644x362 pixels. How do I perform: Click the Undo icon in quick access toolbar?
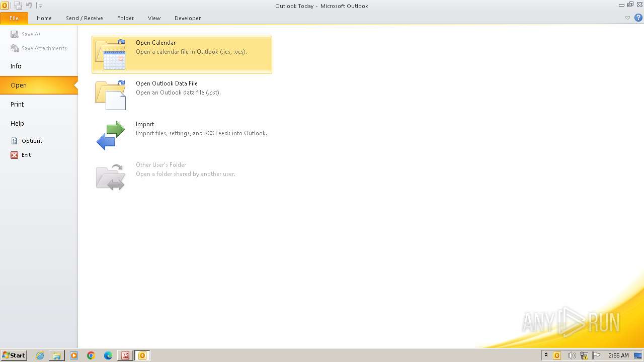29,6
